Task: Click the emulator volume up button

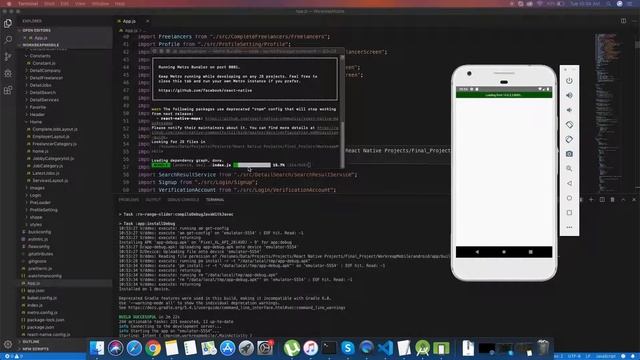Action: point(569,95)
